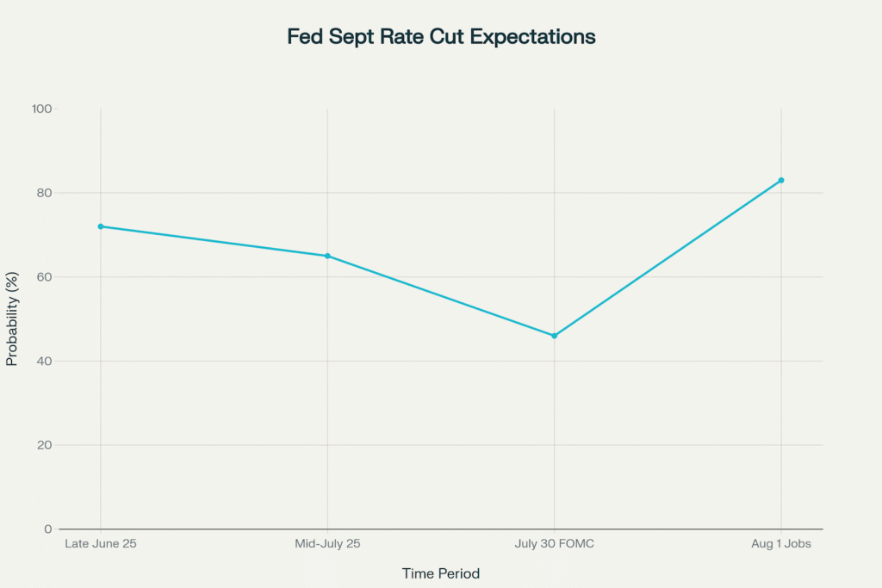Select the Late June 25 x-axis label
The image size is (882, 588).
(101, 544)
